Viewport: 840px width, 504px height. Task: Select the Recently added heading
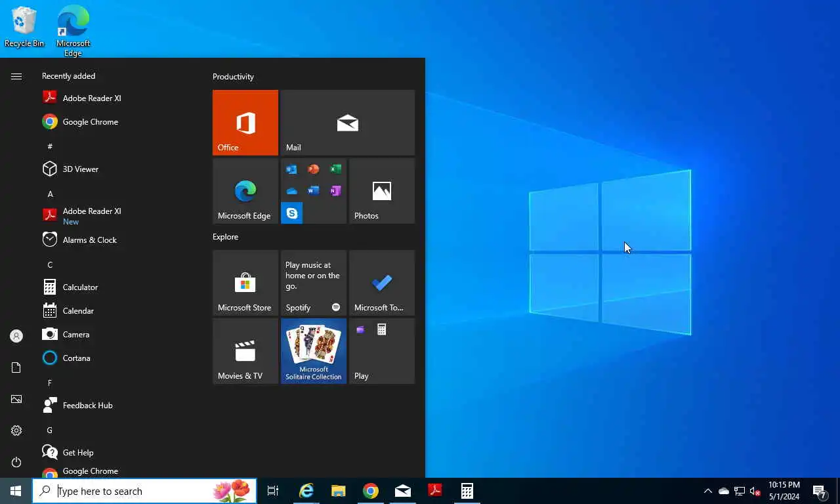[x=68, y=76]
